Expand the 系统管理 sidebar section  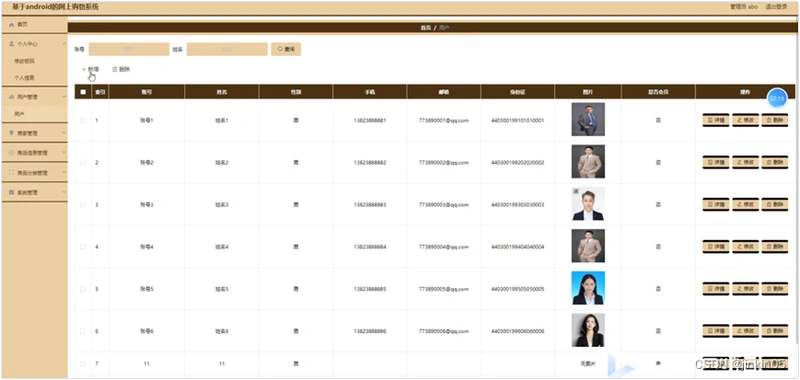pyautogui.click(x=34, y=193)
